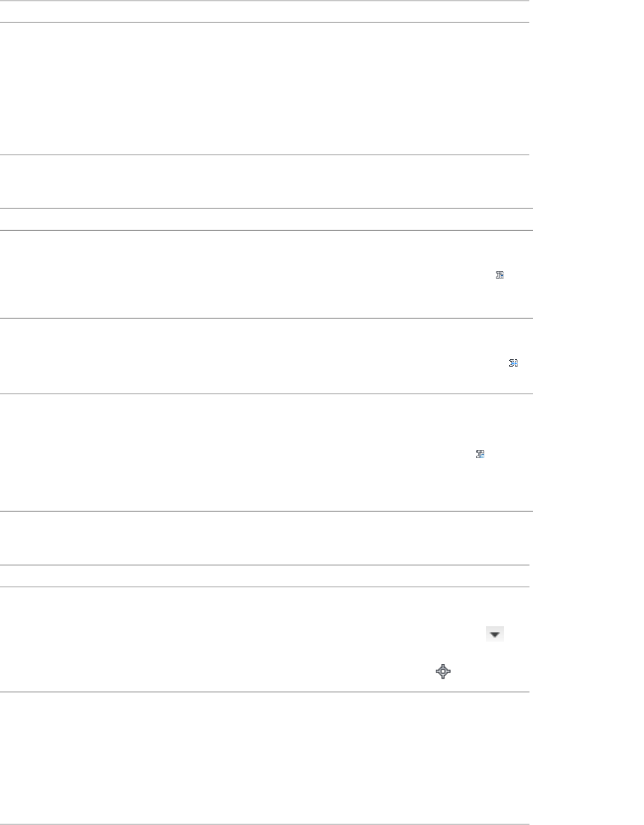
Task: Click the crosshair target icon
Action: 443,671
